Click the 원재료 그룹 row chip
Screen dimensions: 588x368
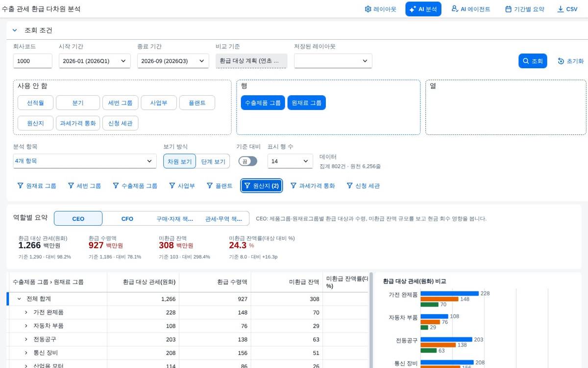point(306,103)
